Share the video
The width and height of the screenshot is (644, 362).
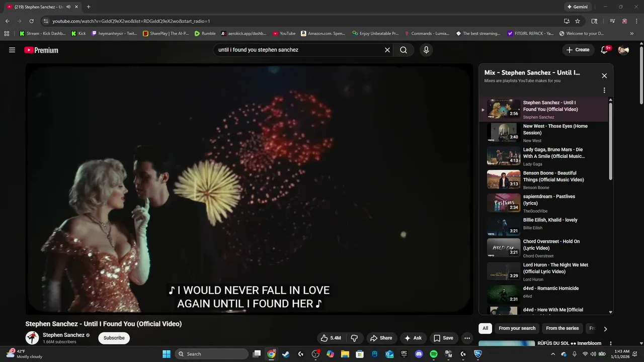pos(381,338)
